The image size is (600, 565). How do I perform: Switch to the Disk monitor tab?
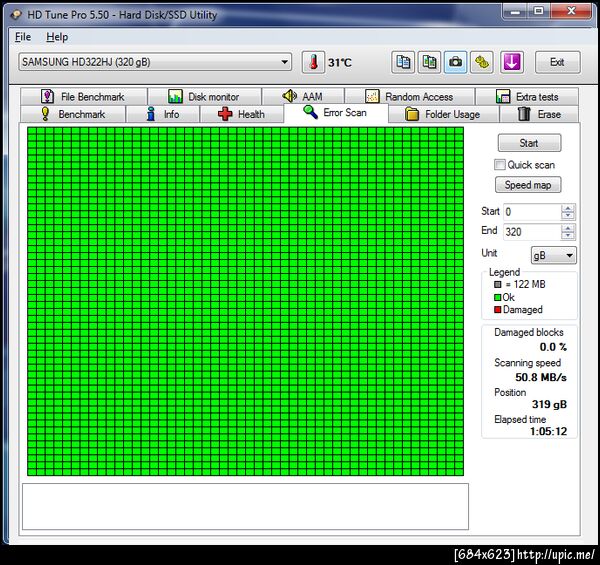pos(204,96)
